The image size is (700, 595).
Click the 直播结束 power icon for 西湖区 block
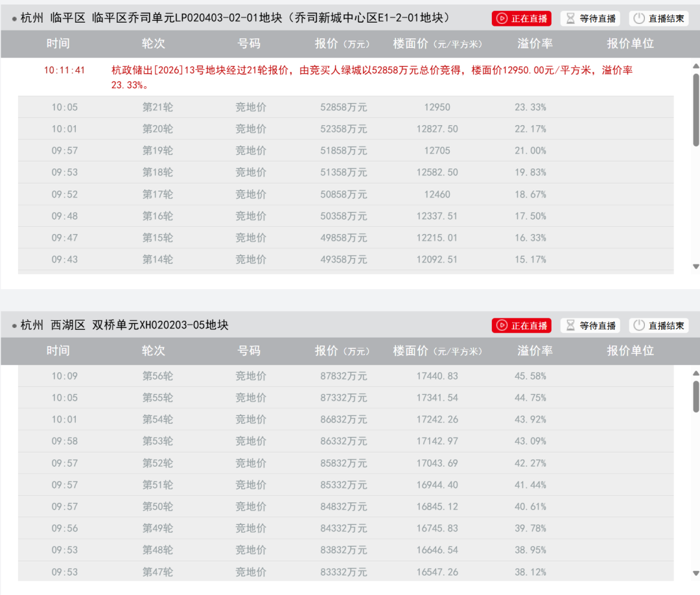coord(639,325)
